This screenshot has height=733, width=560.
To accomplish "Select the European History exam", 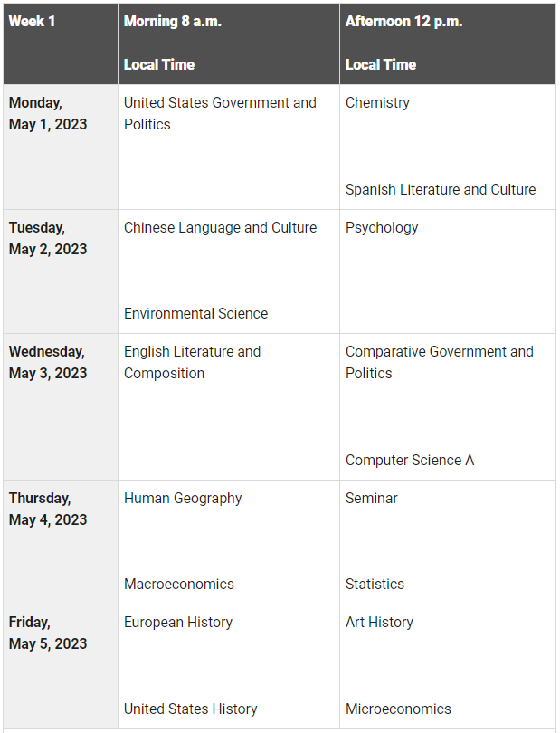I will coord(177,623).
